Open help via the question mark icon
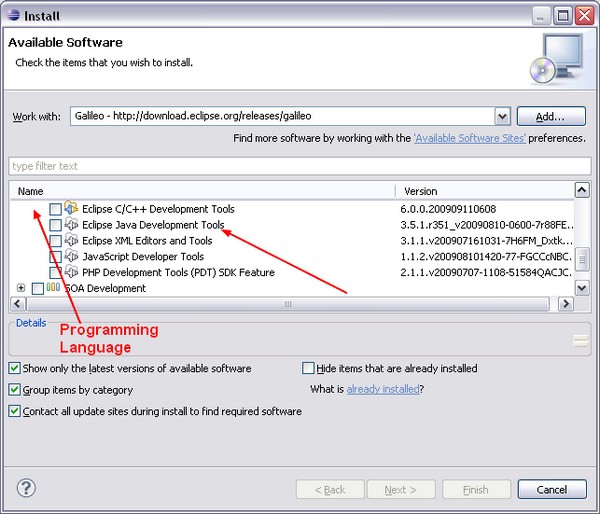The image size is (600, 514). (27, 489)
